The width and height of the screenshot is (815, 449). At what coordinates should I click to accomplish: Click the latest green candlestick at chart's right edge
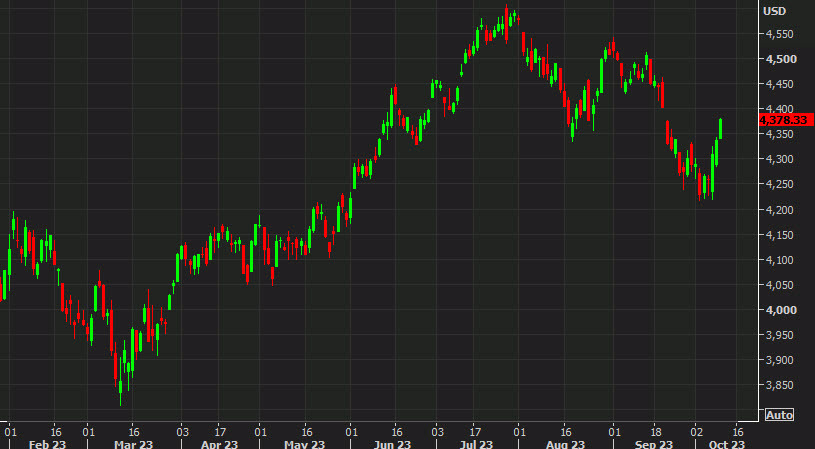(720, 128)
